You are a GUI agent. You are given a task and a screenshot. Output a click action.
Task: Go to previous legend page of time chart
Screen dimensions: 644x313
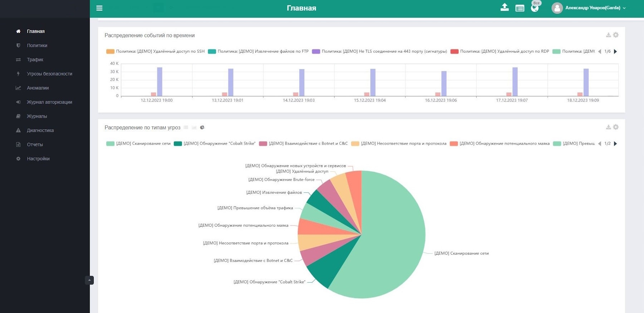(600, 52)
